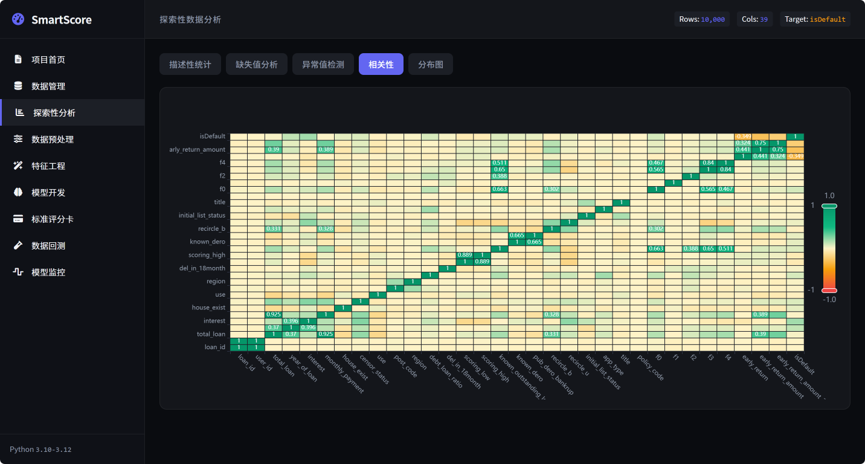Grab the bottom red handle of the color scale slider
865x464 pixels.
click(x=829, y=290)
